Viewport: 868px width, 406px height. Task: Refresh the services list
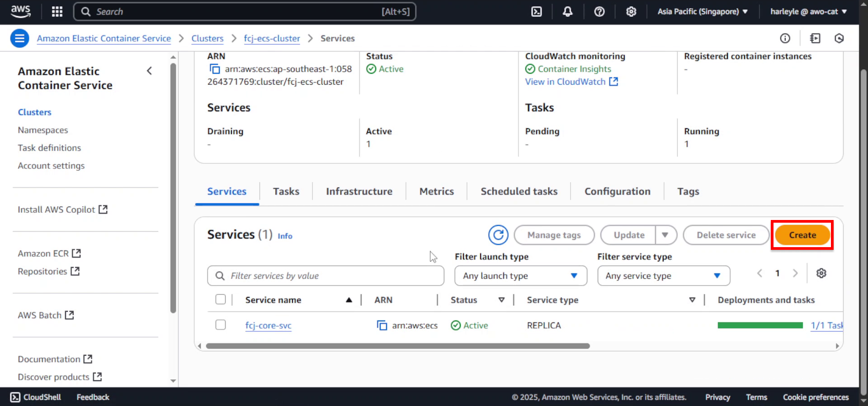(x=498, y=235)
